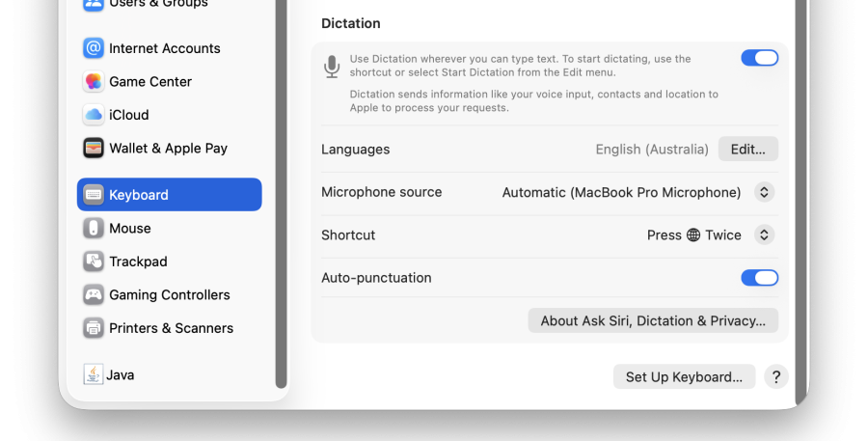Click the 'Use Dictation wherever' description text

521,66
